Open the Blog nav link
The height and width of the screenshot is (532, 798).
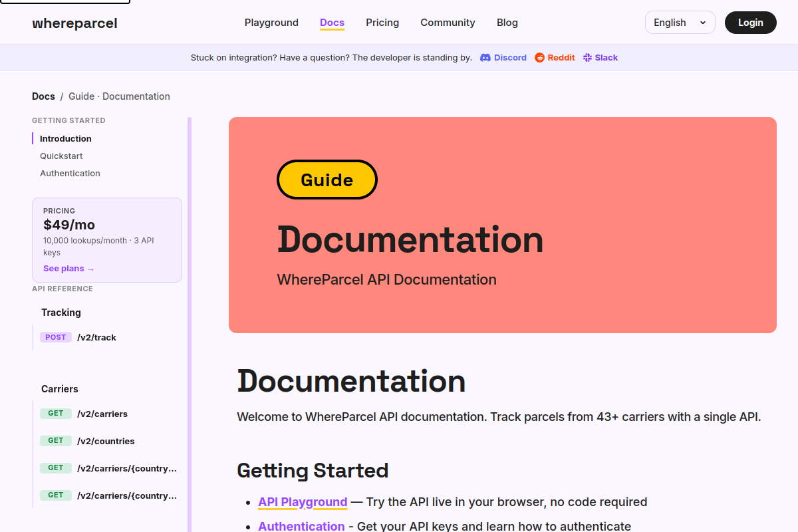click(x=507, y=23)
